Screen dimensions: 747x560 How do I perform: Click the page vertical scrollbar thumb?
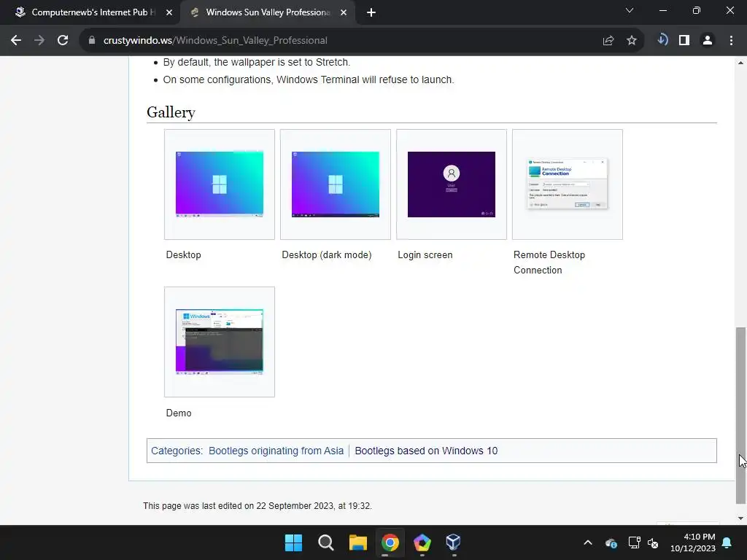[740, 415]
